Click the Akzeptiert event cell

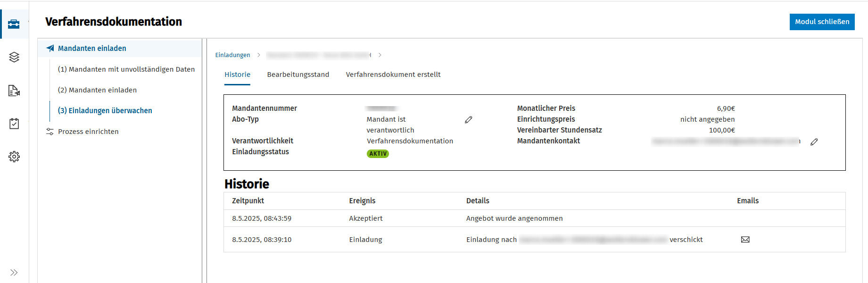[x=366, y=218]
